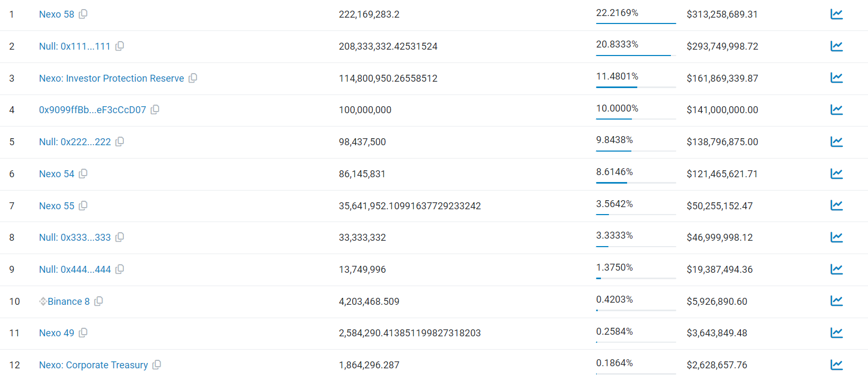This screenshot has width=868, height=379.
Task: Open analytics chart for Nexo 58
Action: [x=836, y=14]
